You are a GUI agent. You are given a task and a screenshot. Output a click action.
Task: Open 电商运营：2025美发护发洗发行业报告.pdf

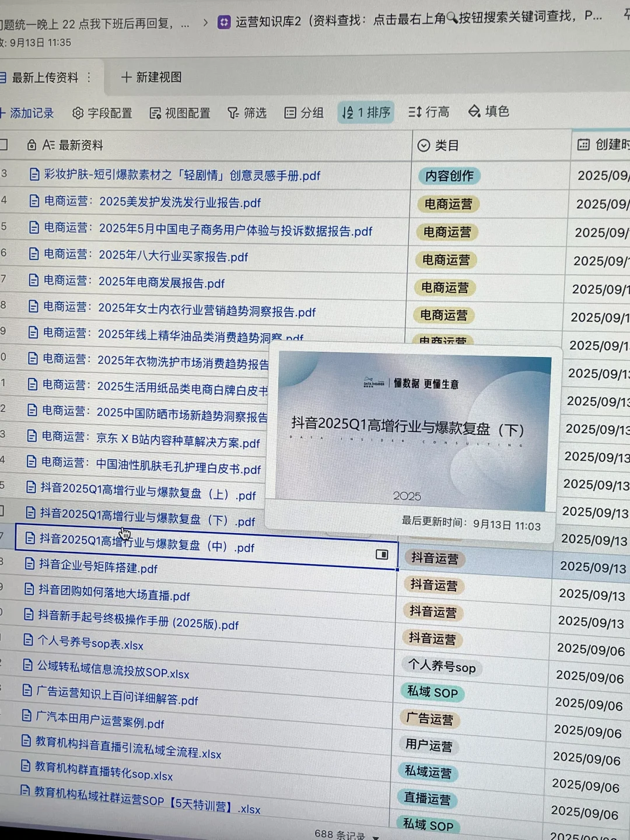click(152, 202)
